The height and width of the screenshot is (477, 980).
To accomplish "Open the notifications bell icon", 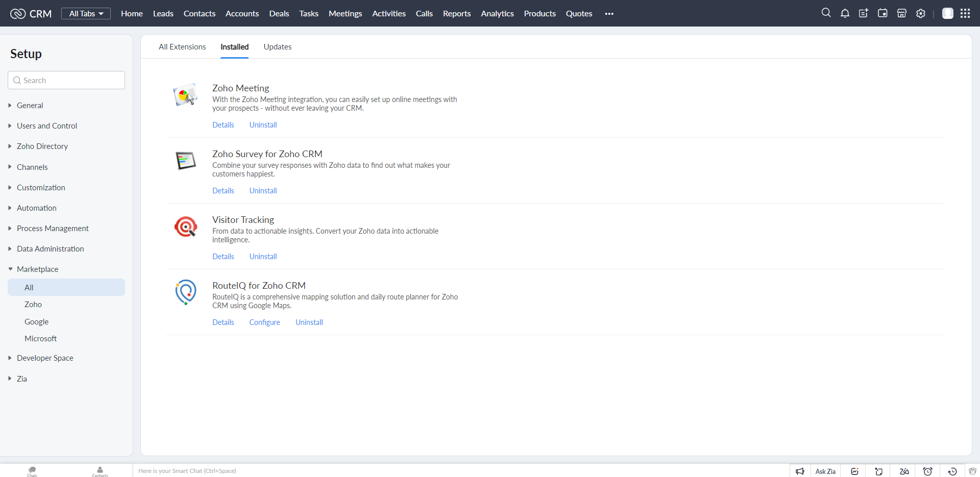I will 845,13.
